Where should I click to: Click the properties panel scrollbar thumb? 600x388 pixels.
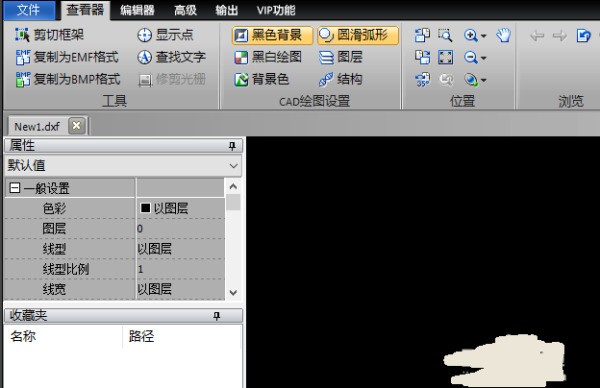click(x=233, y=202)
